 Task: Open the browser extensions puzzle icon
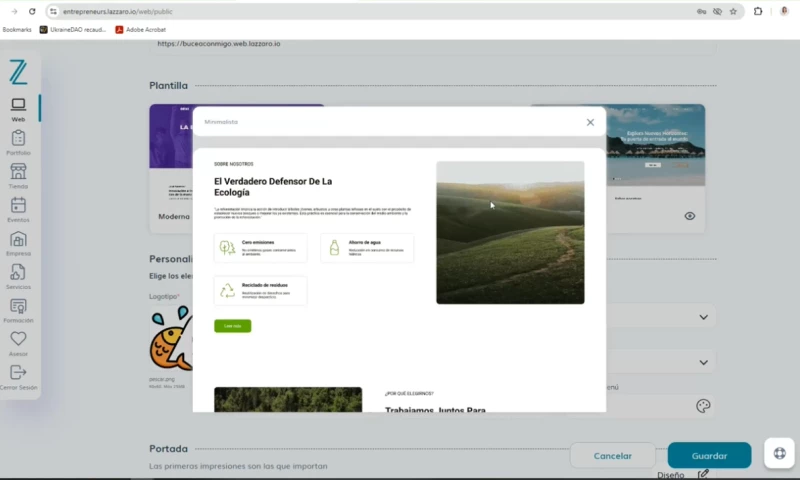(x=758, y=11)
